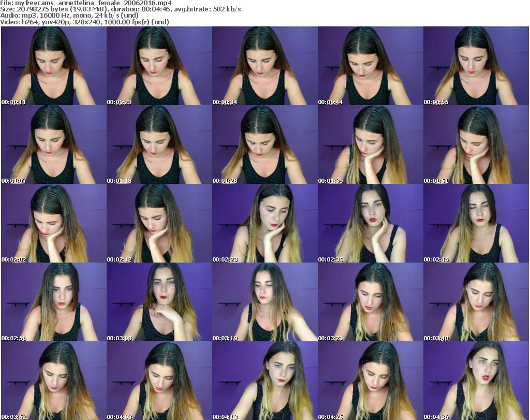The width and height of the screenshot is (530, 420).
Task: Choose the thumbnail stamped 00:02:56
Action: click(x=54, y=302)
